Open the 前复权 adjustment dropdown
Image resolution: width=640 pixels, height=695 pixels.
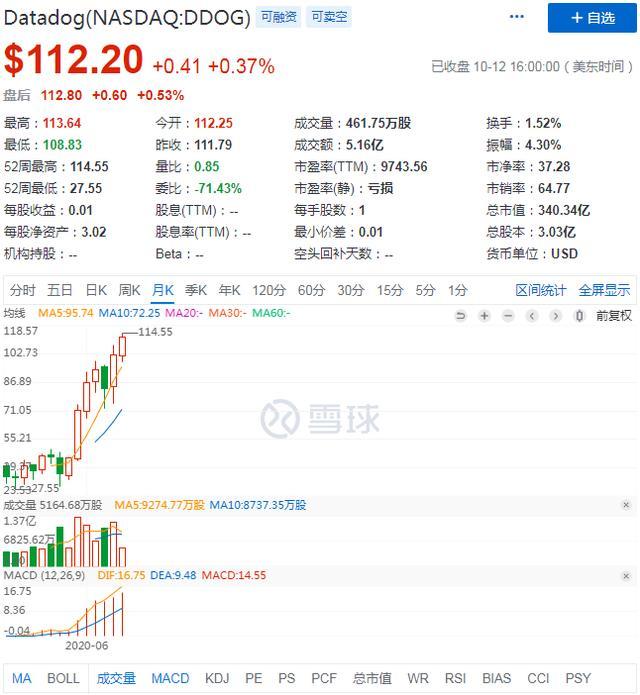click(613, 316)
